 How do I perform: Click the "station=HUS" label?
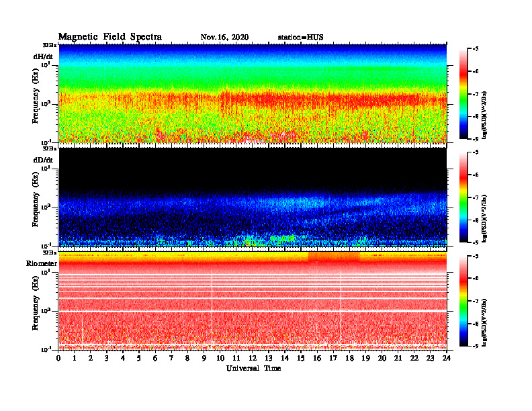tap(301, 38)
